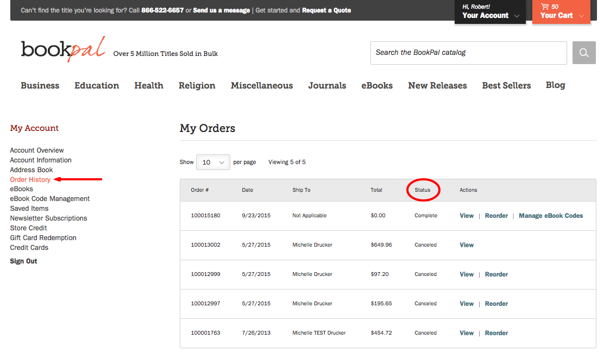Reorder order 100012997
Image resolution: width=610 pixels, height=364 pixels.
496,304
